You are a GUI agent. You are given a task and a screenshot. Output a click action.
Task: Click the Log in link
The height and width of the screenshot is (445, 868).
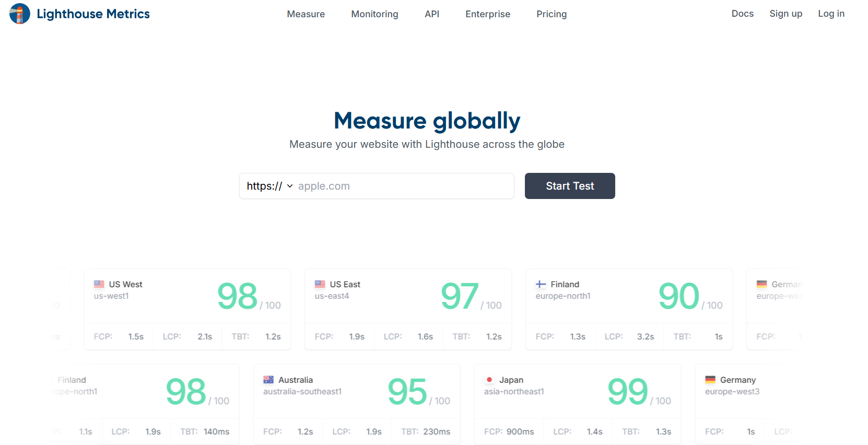831,14
